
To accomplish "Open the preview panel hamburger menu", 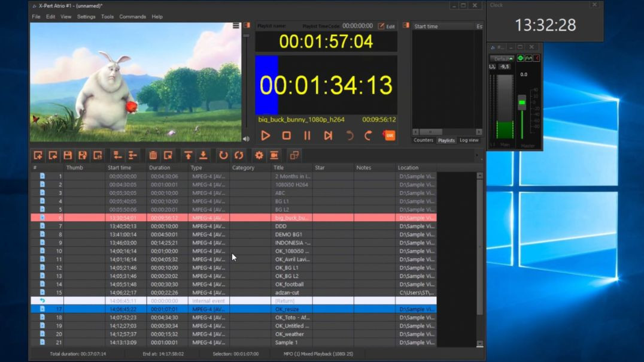I will click(x=236, y=26).
